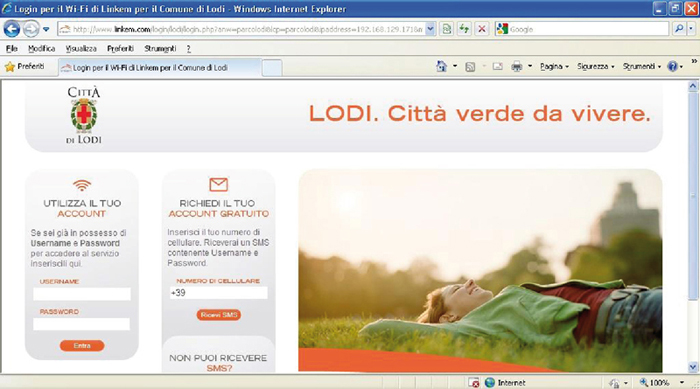The width and height of the screenshot is (700, 389).
Task: Open recent pages dropdown next to navigation arrows
Action: (x=46, y=29)
